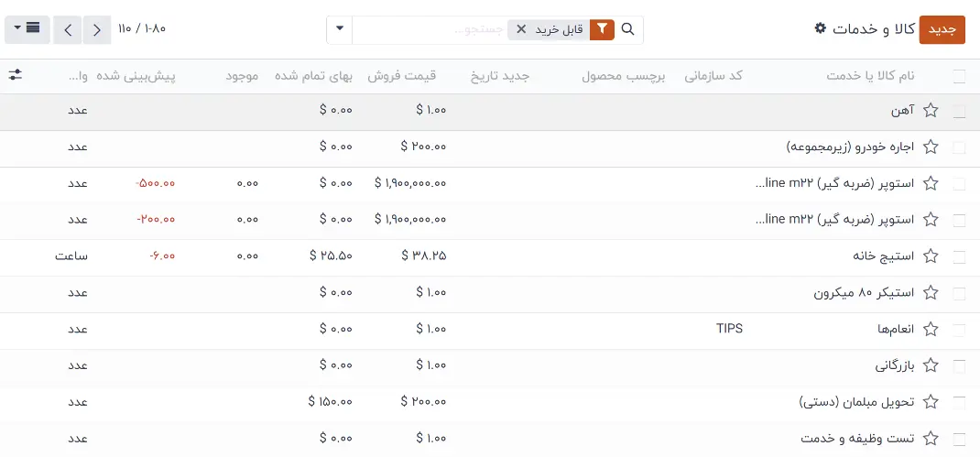
Task: Sort by موجود column header
Action: 242,76
